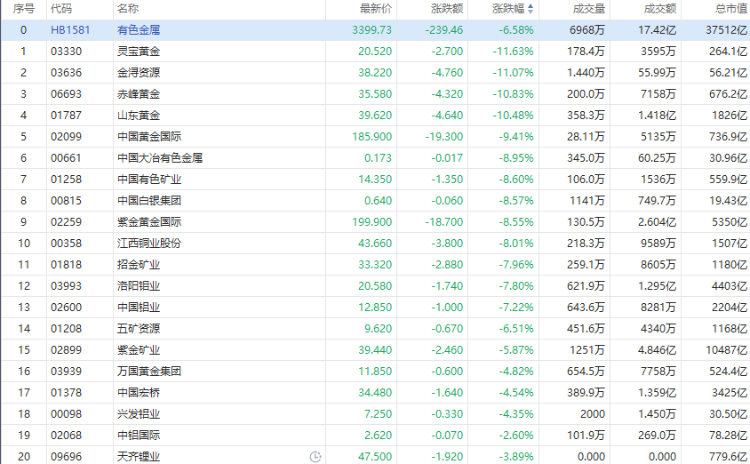
Task: Click the market cap 37512亿
Action: (x=727, y=30)
